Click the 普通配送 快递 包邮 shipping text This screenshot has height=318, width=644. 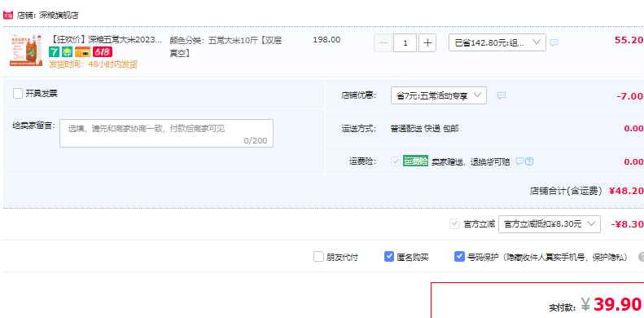coord(424,129)
